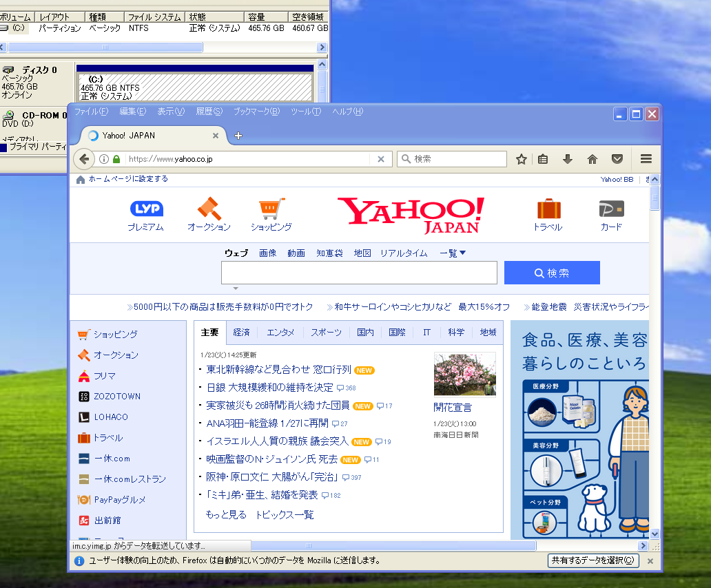Bookmark this page with the star icon
The width and height of the screenshot is (711, 588).
(x=521, y=159)
